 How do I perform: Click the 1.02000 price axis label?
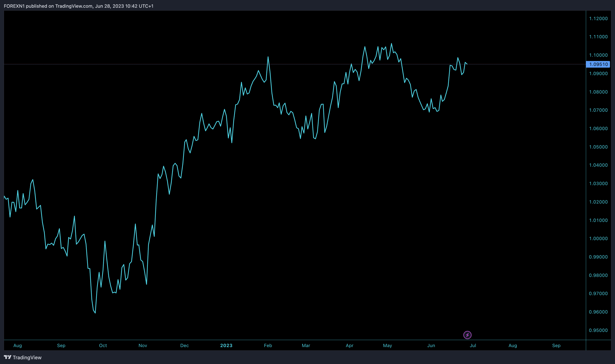[598, 202]
